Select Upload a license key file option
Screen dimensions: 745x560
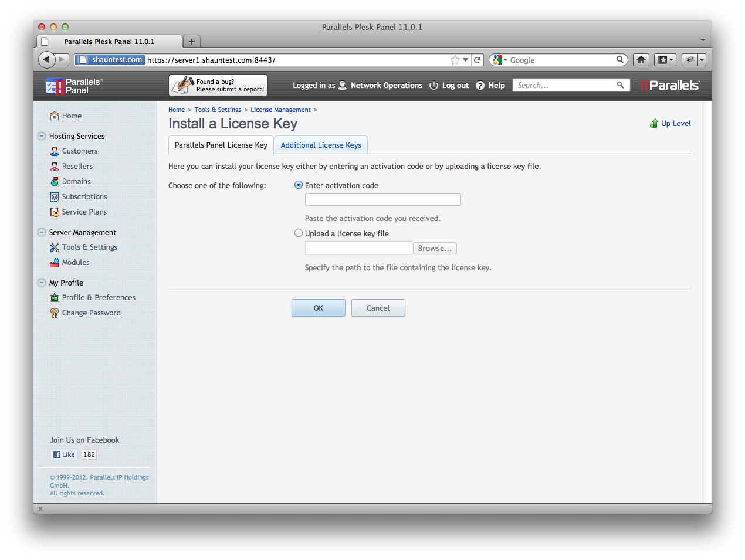pos(299,233)
